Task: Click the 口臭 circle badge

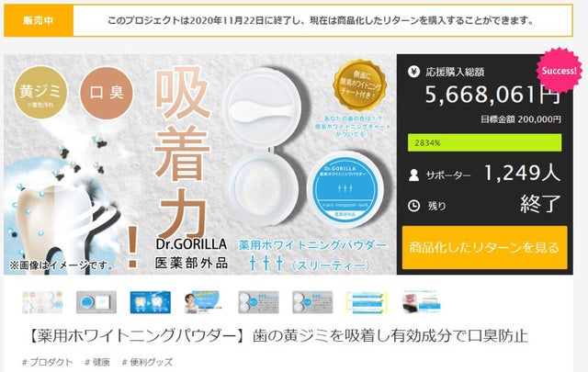Action: (x=107, y=93)
